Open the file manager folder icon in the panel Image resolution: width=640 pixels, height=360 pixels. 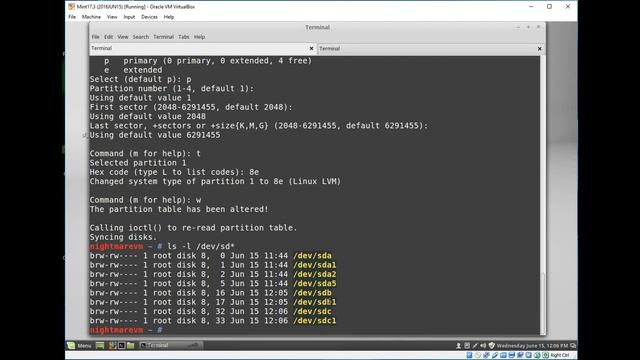pos(130,346)
